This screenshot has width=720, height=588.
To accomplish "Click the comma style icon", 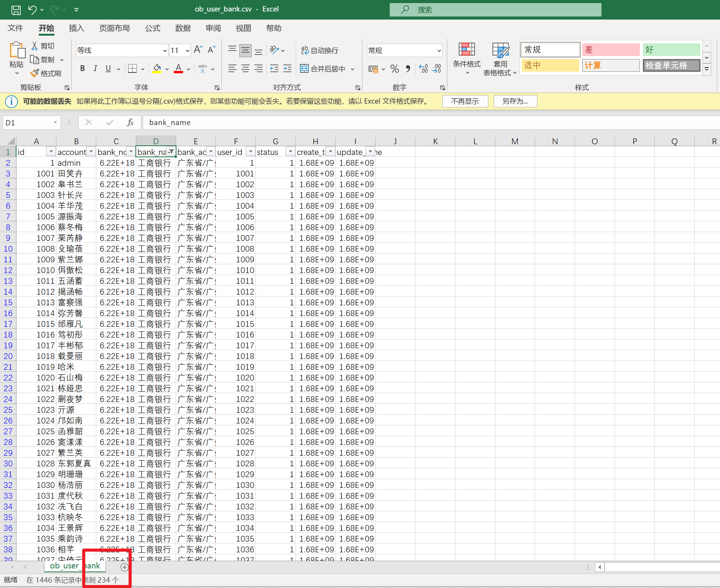I will click(x=408, y=69).
